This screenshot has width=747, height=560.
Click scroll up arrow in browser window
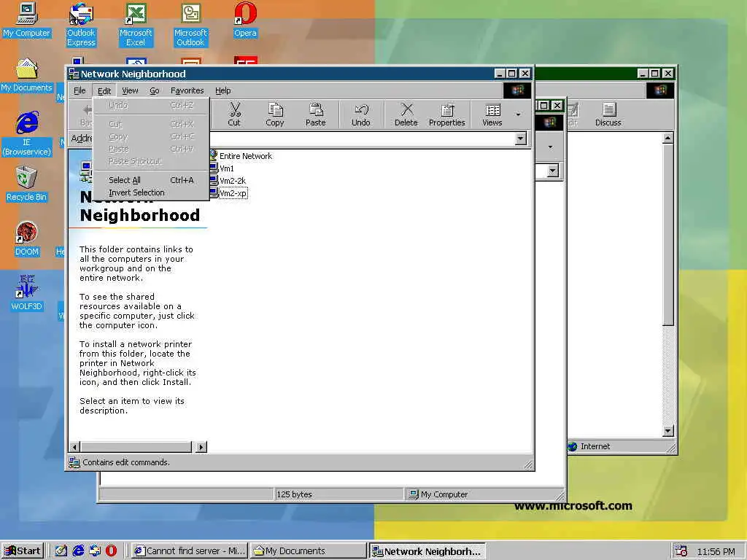(x=668, y=138)
